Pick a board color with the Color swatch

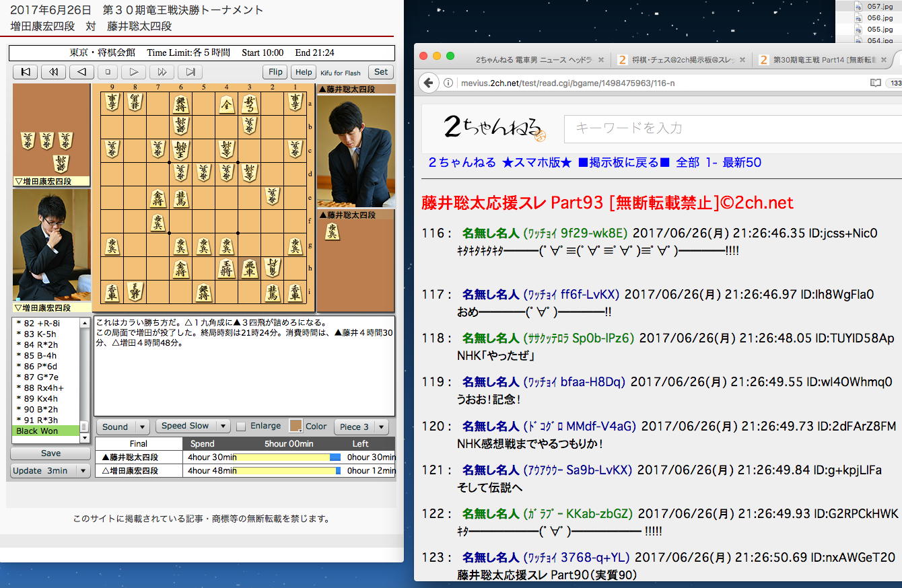click(296, 426)
